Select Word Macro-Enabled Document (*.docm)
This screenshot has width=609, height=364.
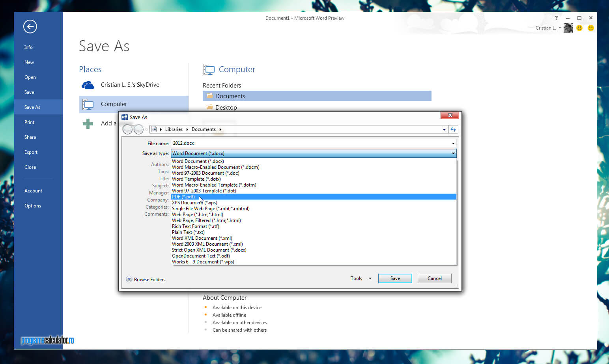(x=314, y=167)
